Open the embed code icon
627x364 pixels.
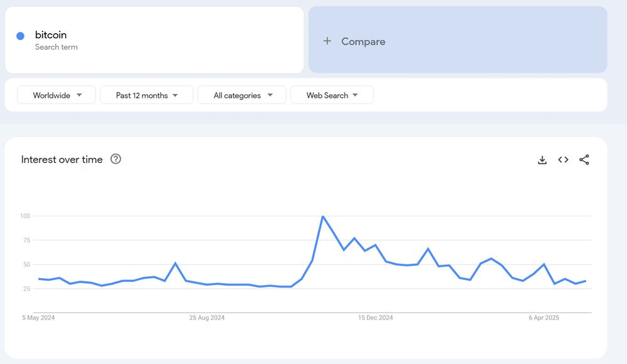point(563,160)
